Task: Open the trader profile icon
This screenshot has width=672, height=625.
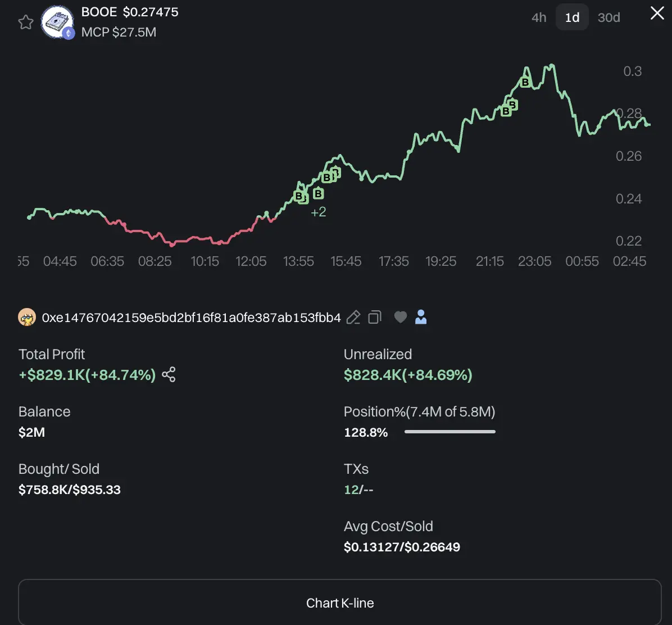Action: pyautogui.click(x=421, y=317)
